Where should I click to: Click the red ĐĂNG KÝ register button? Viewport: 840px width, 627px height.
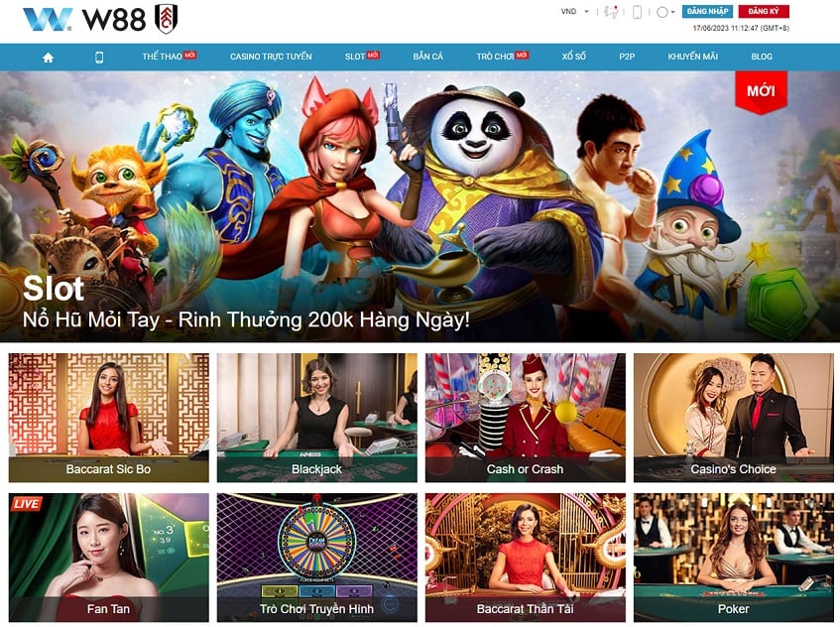[x=764, y=11]
